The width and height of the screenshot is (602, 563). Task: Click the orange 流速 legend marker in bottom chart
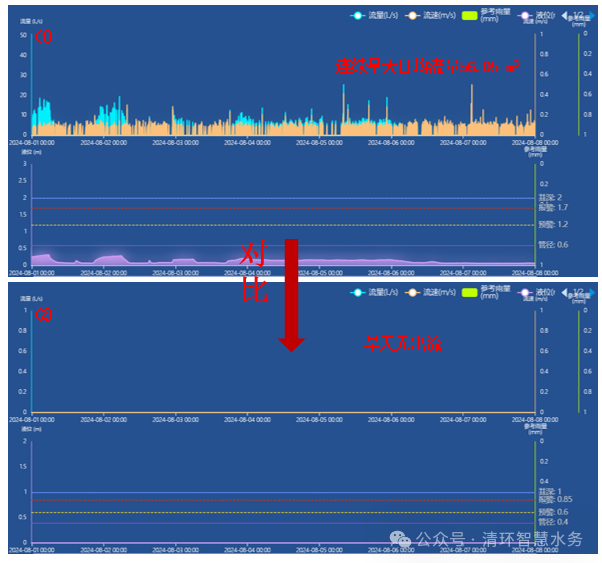(411, 292)
